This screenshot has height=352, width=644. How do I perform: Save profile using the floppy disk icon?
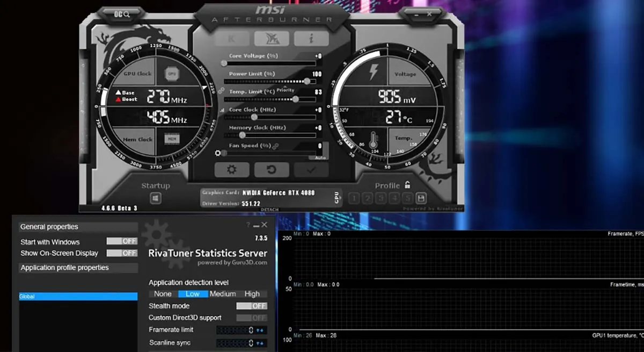coord(421,198)
